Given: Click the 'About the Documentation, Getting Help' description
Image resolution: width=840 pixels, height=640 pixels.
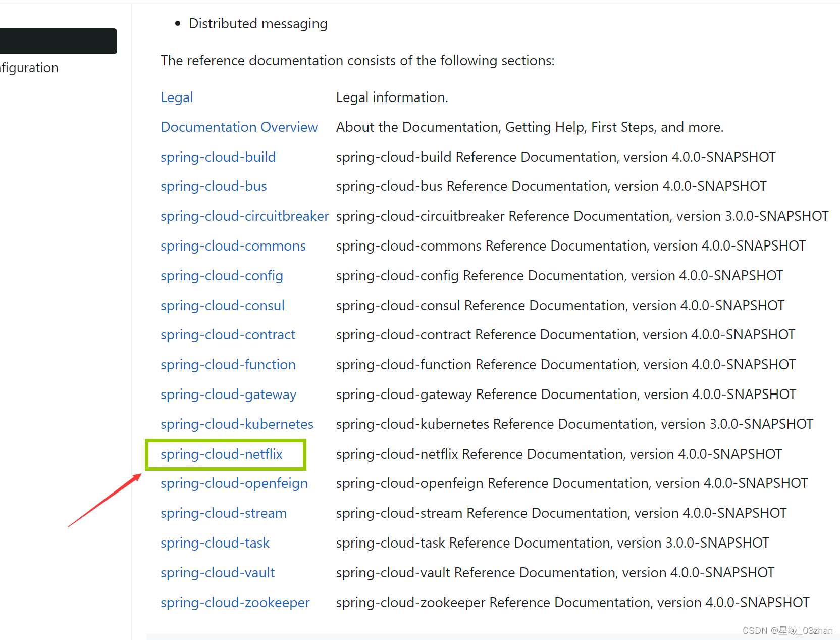Looking at the screenshot, I should [x=530, y=127].
